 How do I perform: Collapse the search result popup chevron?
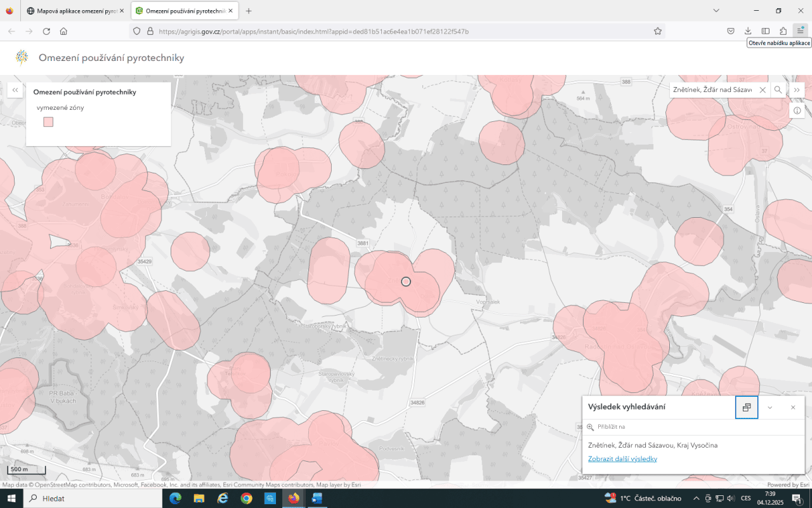[770, 407]
